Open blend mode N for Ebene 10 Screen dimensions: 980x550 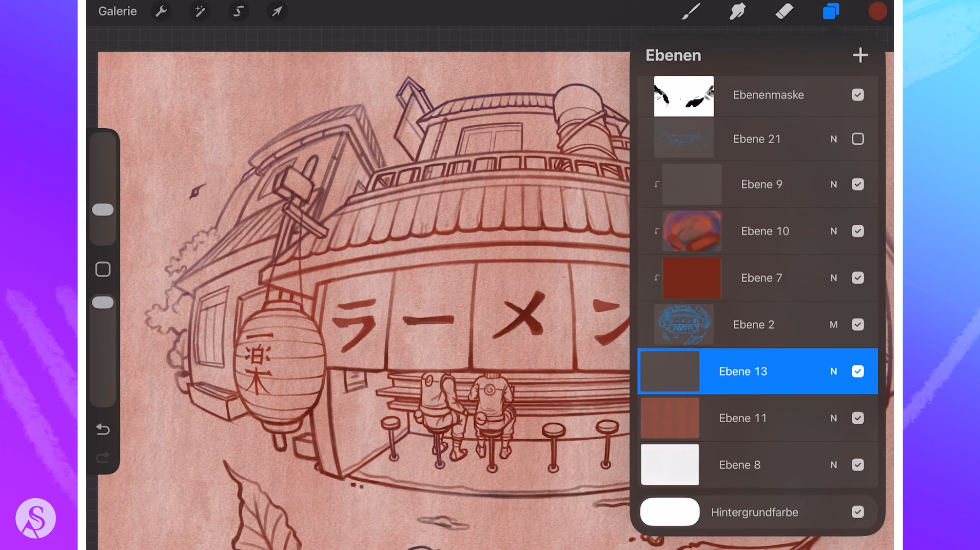click(x=833, y=231)
